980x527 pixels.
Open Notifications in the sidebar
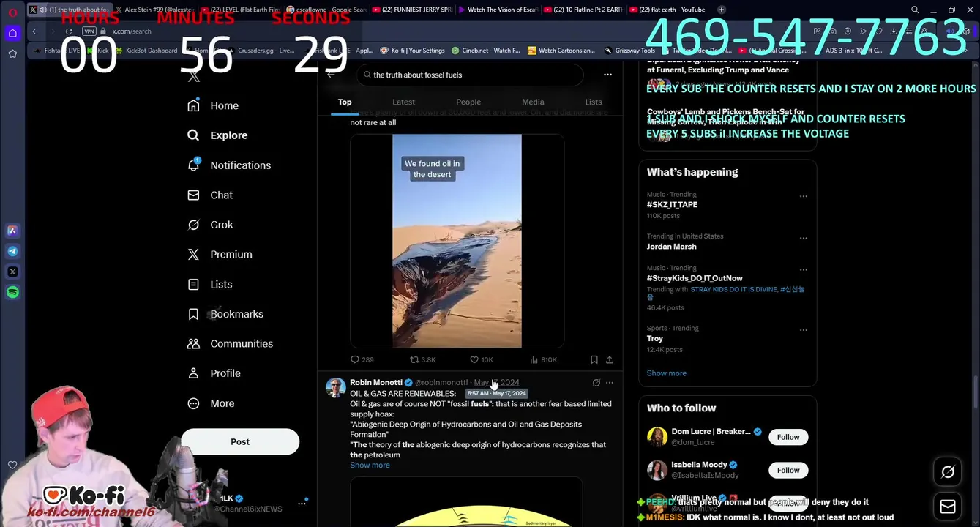point(229,165)
